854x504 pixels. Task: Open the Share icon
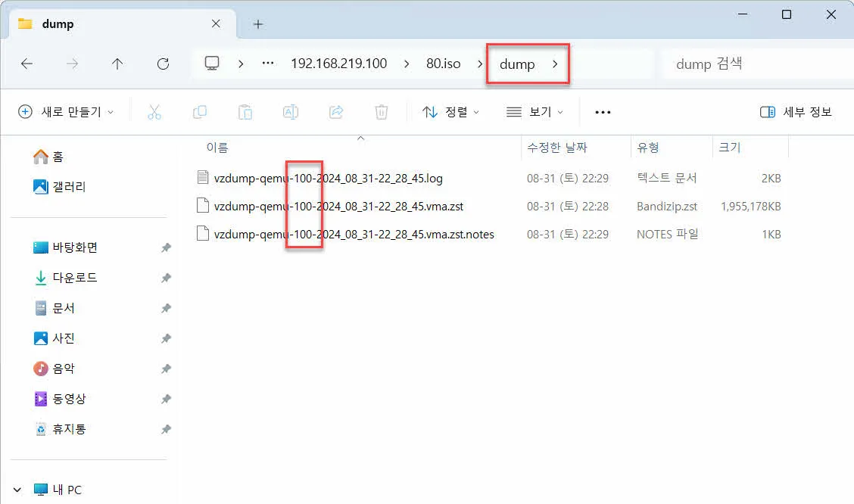(336, 111)
